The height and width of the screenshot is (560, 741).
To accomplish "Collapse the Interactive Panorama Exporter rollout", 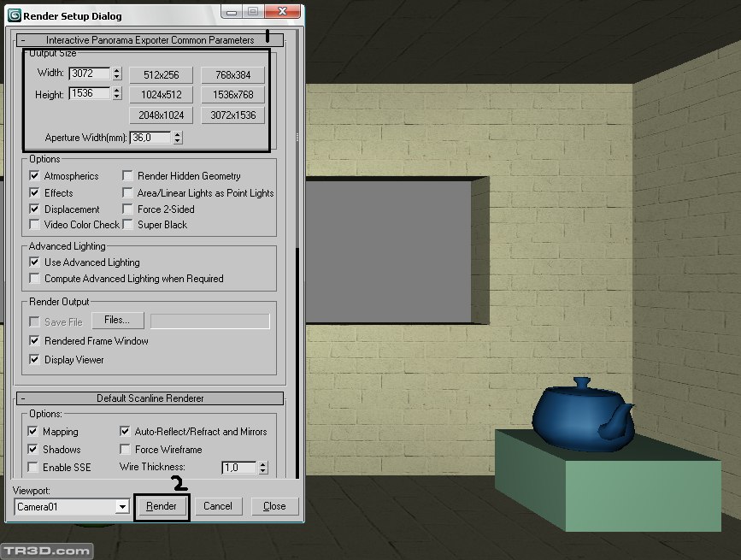I will pyautogui.click(x=23, y=40).
